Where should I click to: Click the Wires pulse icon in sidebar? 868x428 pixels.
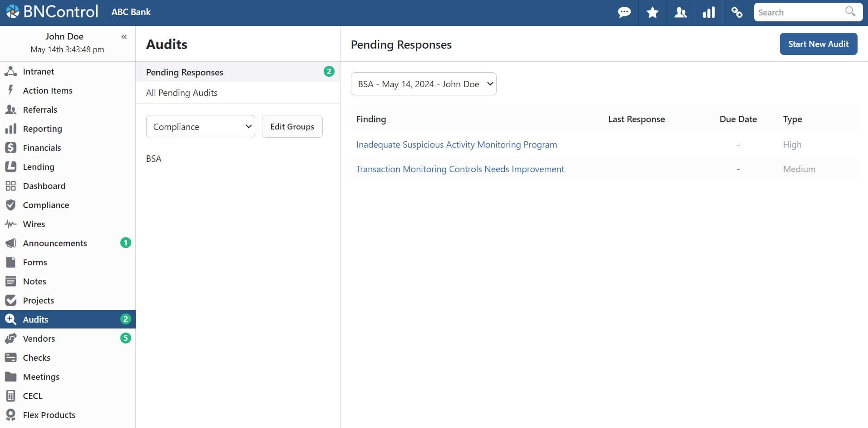click(10, 224)
